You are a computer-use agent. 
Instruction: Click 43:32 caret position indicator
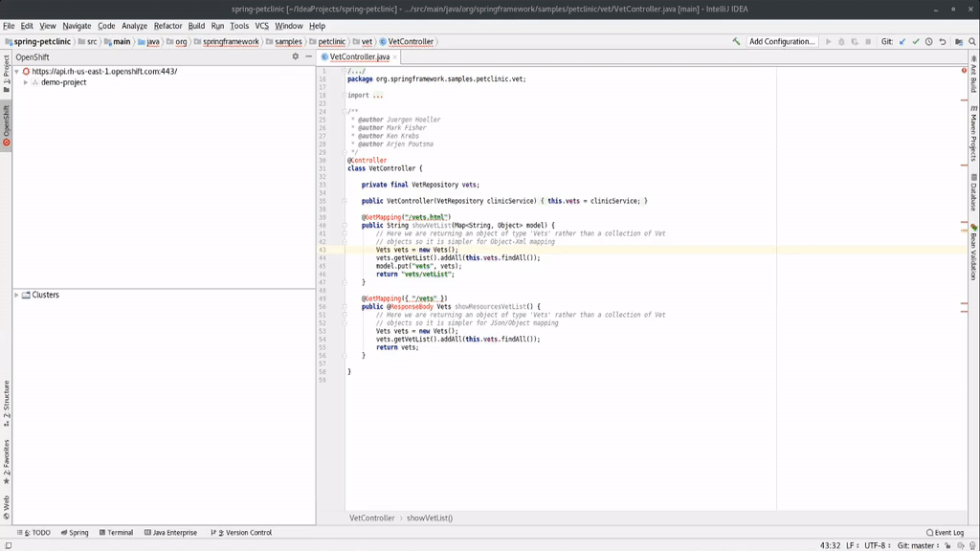pos(830,545)
